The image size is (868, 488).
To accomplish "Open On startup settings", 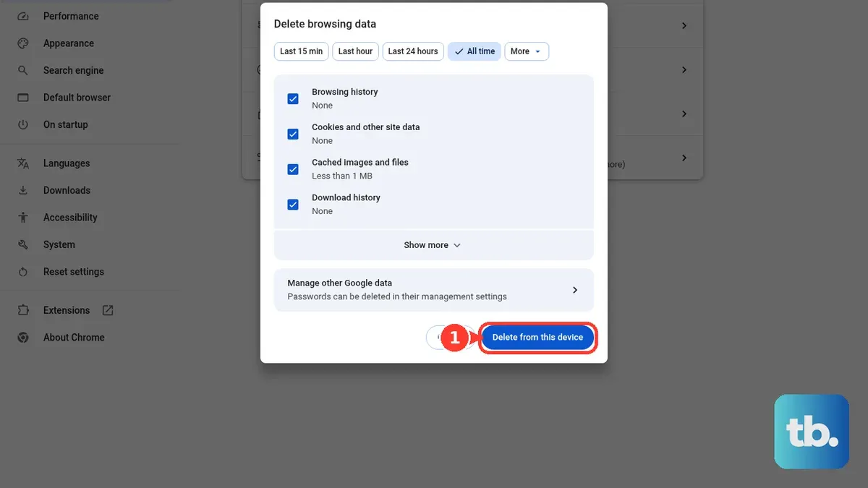I will point(65,124).
